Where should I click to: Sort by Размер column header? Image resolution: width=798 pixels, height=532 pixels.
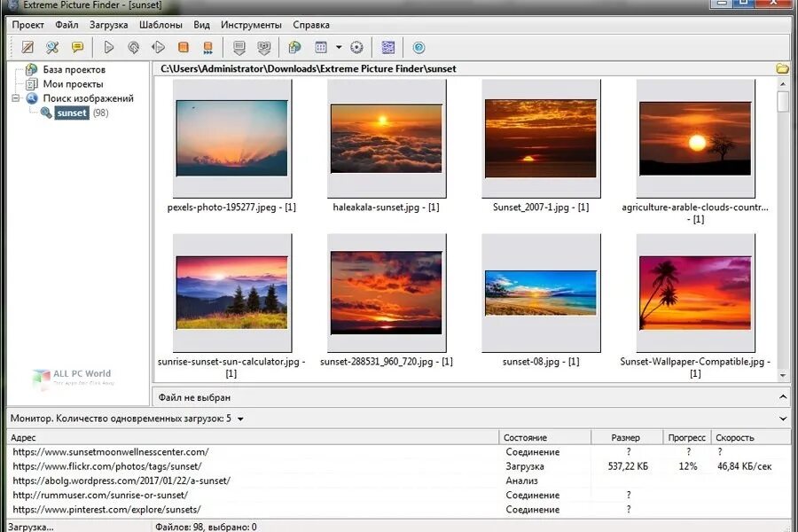(627, 437)
